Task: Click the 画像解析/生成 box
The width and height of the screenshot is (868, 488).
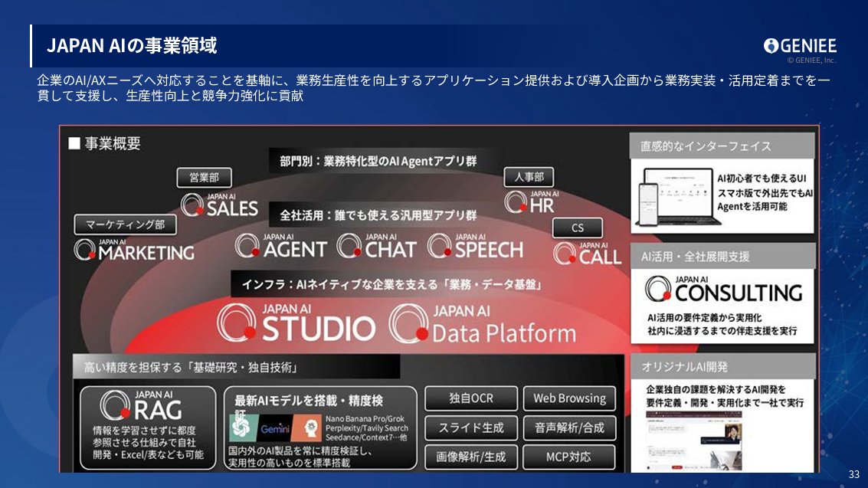Action: [x=471, y=457]
